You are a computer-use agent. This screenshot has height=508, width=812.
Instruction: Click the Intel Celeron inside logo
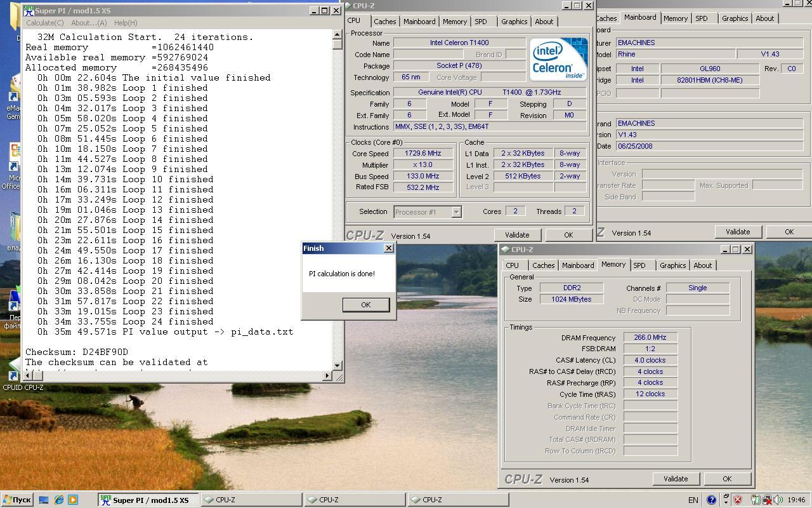pyautogui.click(x=558, y=59)
